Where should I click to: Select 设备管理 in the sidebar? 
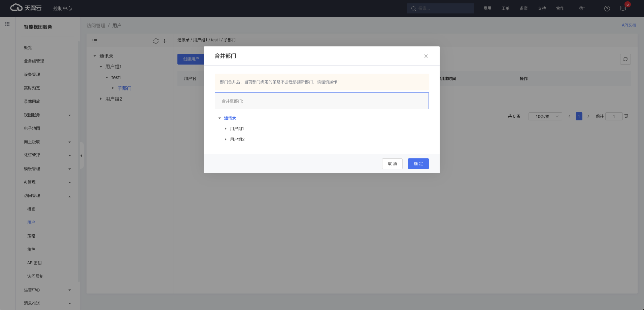pos(32,75)
